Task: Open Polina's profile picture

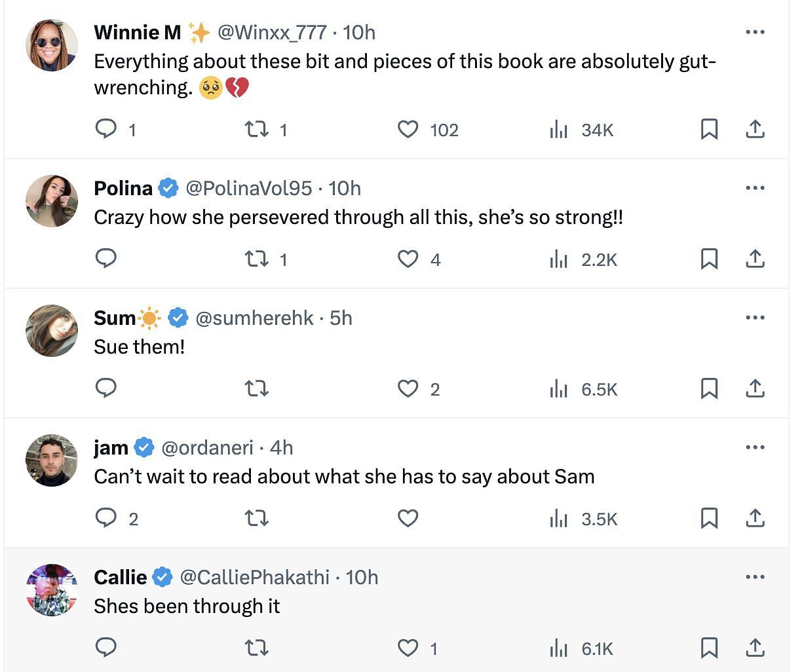Action: [52, 201]
